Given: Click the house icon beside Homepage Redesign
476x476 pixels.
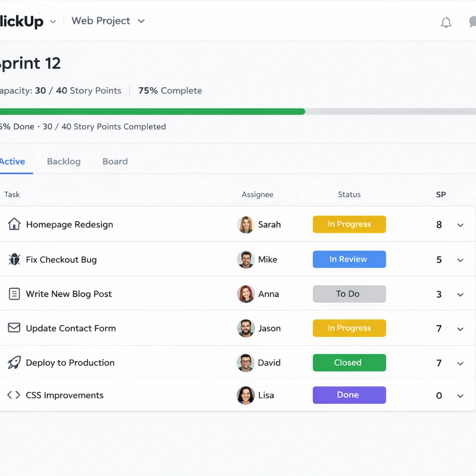Looking at the screenshot, I should tap(14, 224).
